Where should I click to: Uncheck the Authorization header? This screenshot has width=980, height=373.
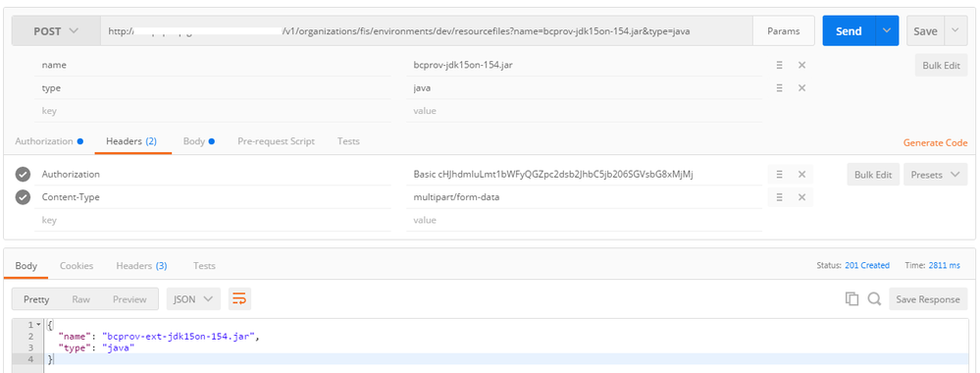coord(23,175)
